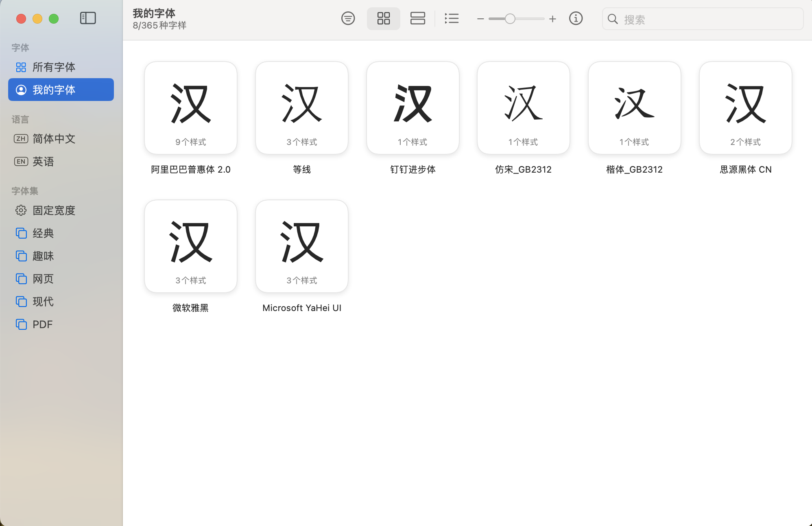Click the preview size slider

pyautogui.click(x=516, y=19)
